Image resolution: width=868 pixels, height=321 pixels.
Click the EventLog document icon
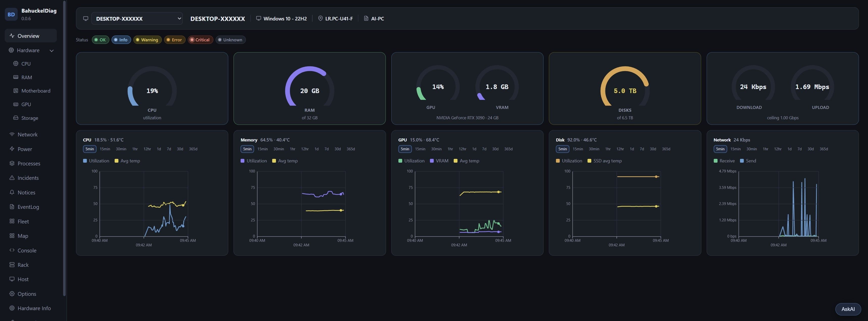(x=12, y=207)
